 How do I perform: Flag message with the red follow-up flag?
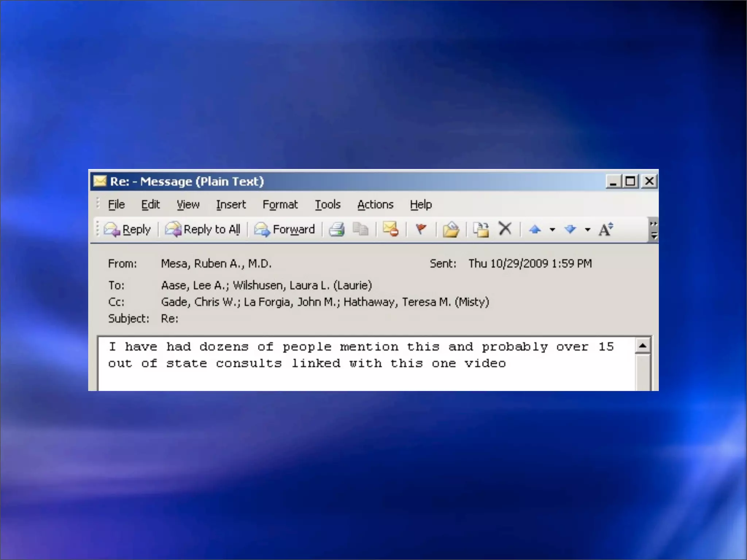click(x=421, y=229)
